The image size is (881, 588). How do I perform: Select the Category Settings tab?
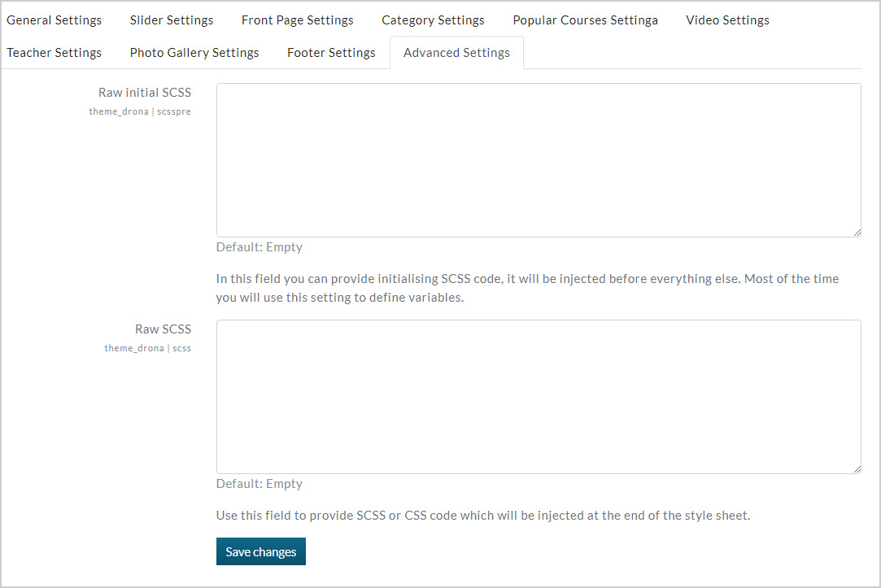click(x=433, y=20)
